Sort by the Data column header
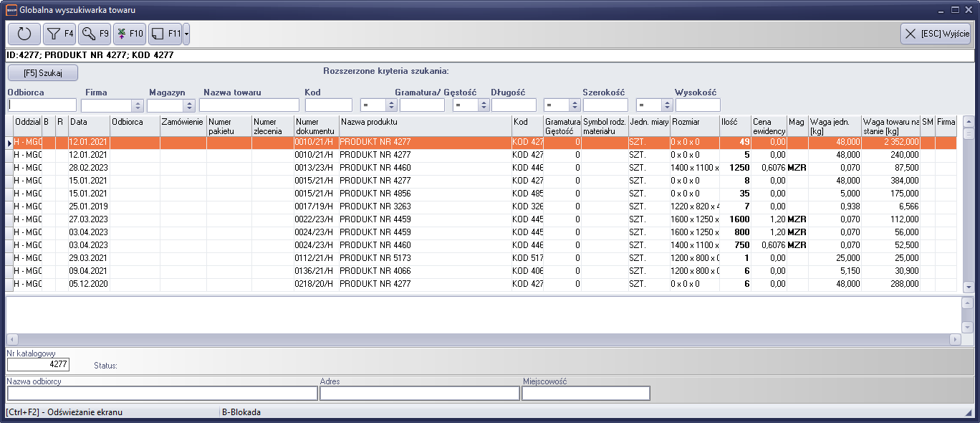Image resolution: width=980 pixels, height=423 pixels. tap(87, 126)
